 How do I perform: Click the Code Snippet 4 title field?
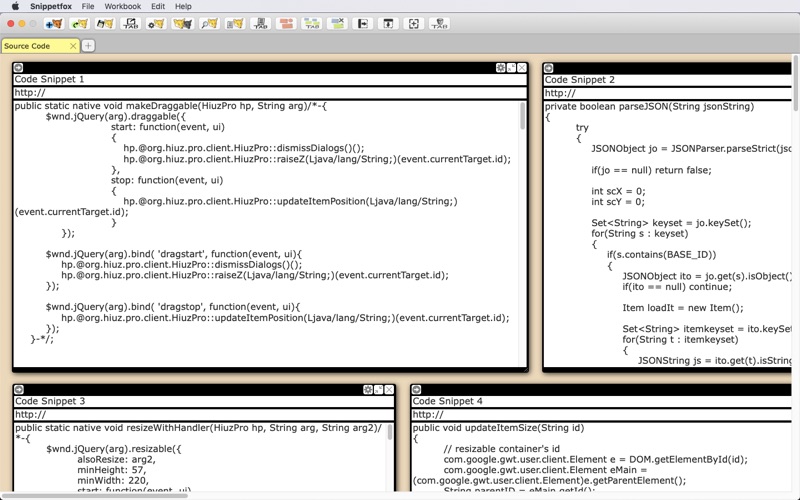(x=602, y=401)
